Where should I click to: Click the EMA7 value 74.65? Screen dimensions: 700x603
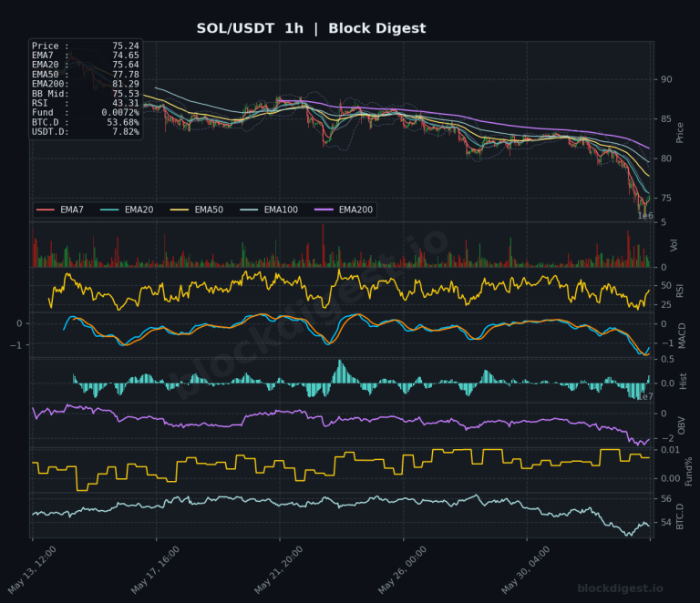[126, 56]
